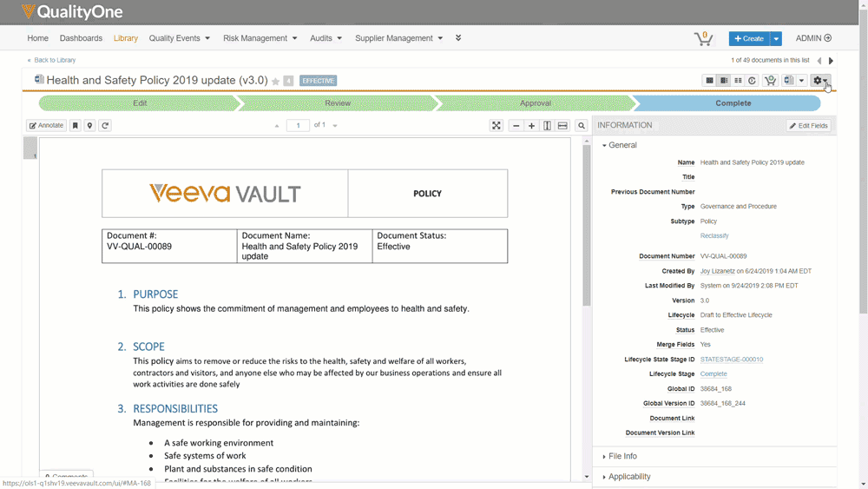Collapse the General section
The height and width of the screenshot is (489, 868).
(620, 145)
